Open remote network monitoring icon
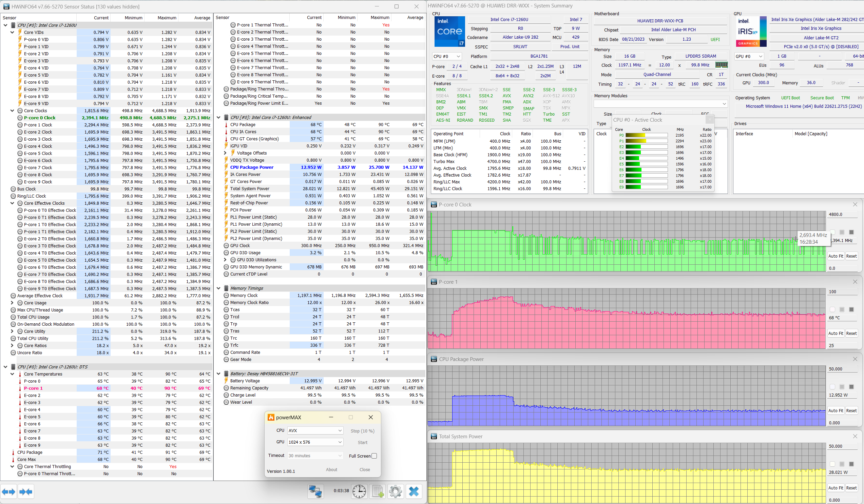Viewport: 864px width, 504px height. click(x=315, y=491)
